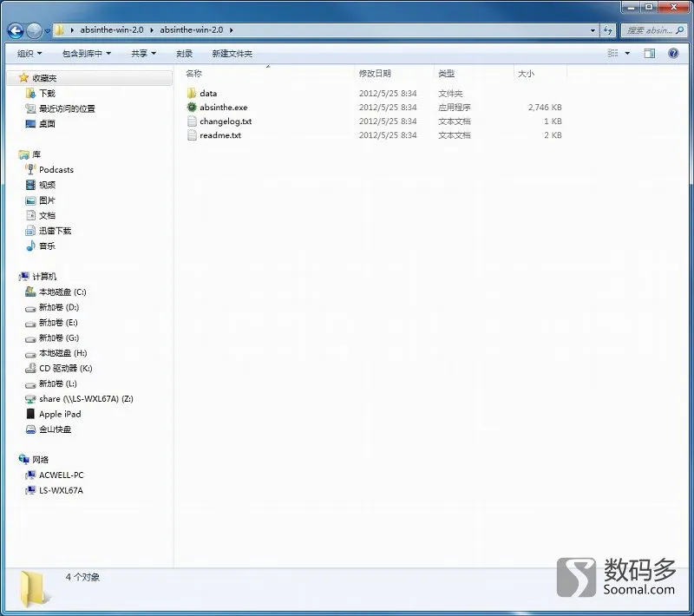The height and width of the screenshot is (616, 694).
Task: Select the readme.txt file icon
Action: click(192, 135)
